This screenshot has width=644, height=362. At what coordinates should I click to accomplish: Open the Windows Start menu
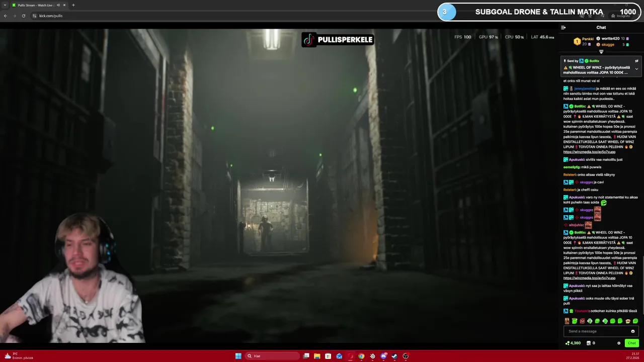[238, 356]
